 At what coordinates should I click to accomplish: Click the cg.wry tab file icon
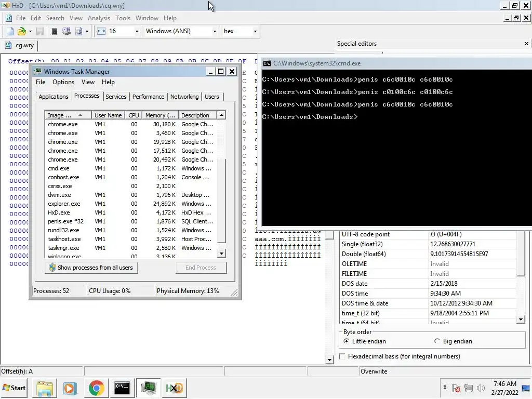(x=8, y=45)
